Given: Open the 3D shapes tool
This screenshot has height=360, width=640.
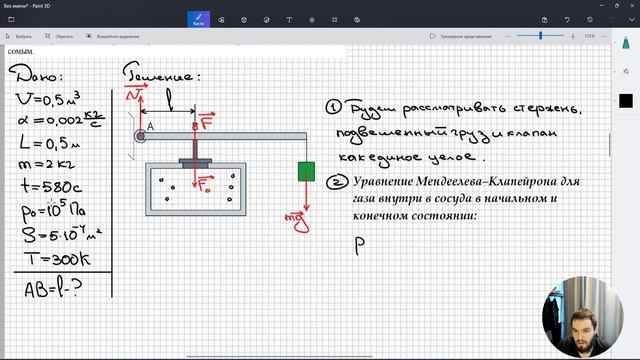Looking at the screenshot, I should tap(244, 20).
